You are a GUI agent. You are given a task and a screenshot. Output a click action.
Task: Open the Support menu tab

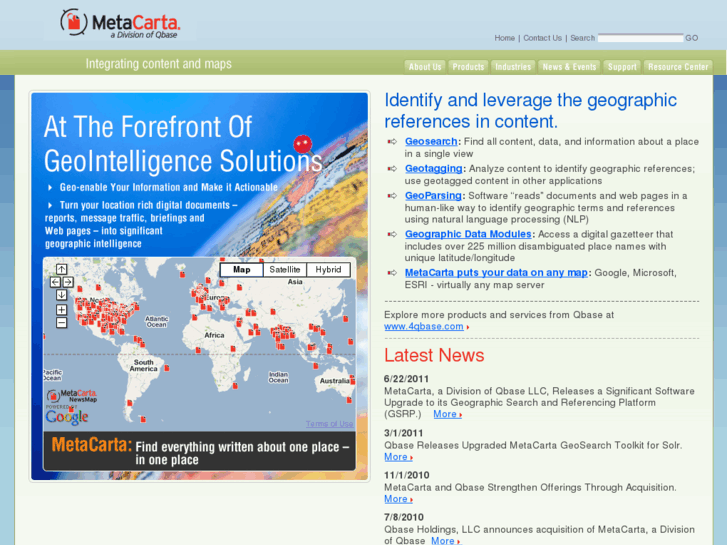[x=622, y=67]
